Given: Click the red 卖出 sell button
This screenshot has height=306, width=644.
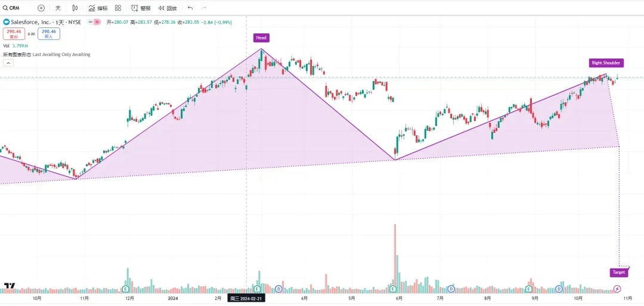Looking at the screenshot, I should pos(13,34).
